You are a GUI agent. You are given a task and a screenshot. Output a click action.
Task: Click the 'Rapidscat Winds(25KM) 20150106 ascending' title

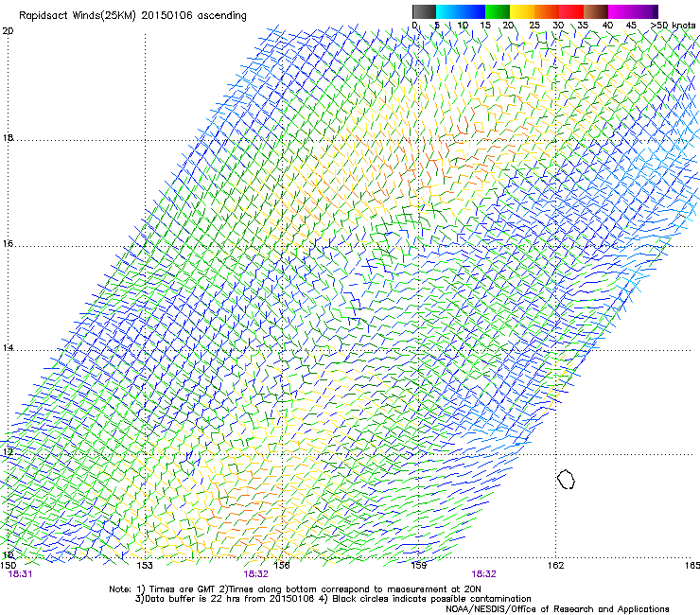click(x=132, y=16)
